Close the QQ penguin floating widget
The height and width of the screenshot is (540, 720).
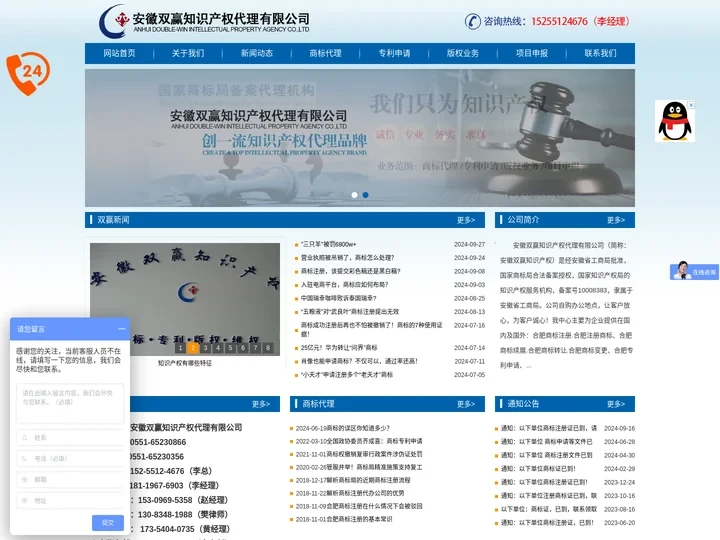coord(691,105)
